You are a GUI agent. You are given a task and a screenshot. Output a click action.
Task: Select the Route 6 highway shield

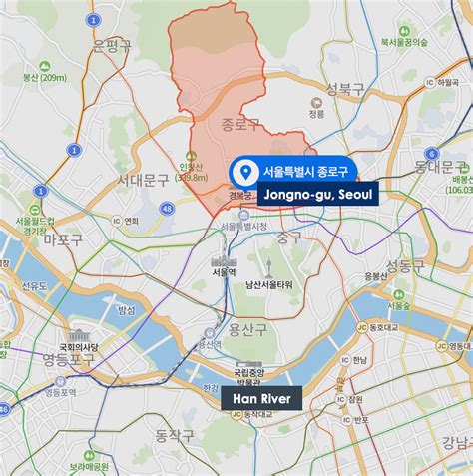(432, 154)
